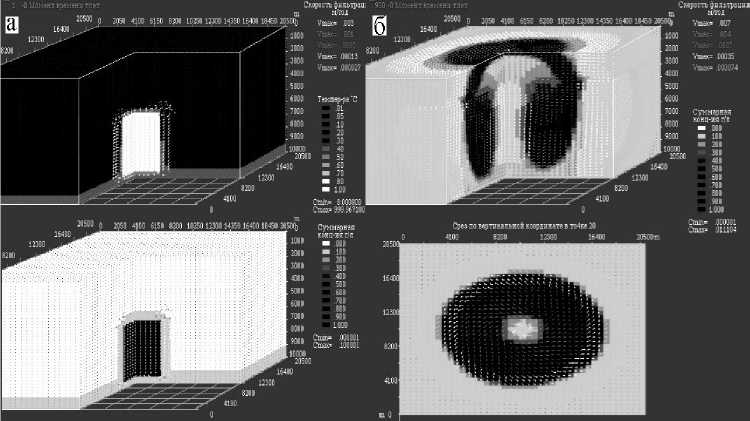Viewport: 750px width, 421px height.
Task: Select the 1.000 swatch in bottom-left concentration legend
Action: click(326, 324)
